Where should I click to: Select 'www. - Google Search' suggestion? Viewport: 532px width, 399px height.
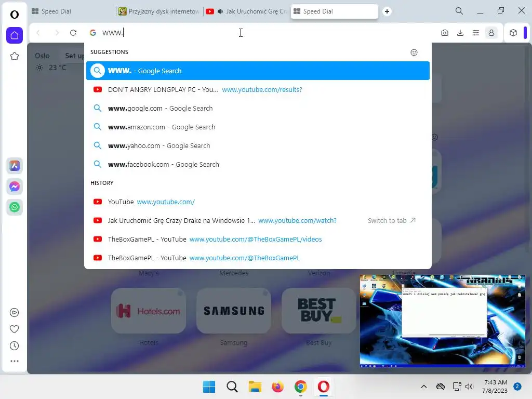tap(258, 71)
